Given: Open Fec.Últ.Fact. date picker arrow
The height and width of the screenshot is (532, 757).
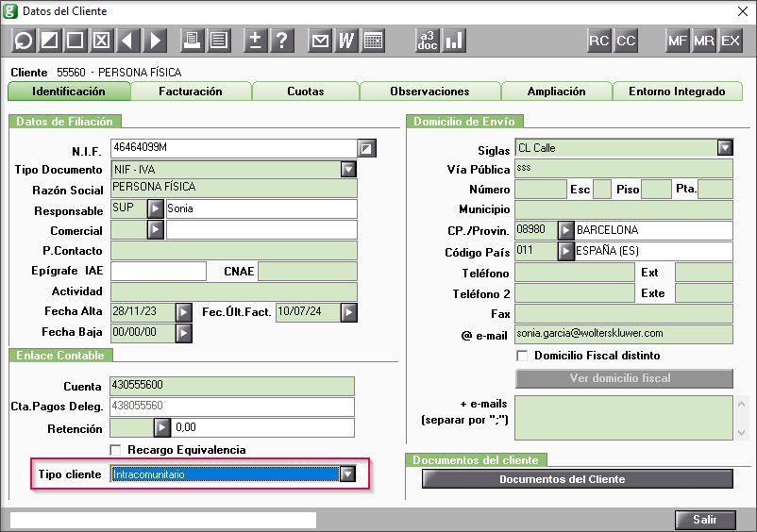Looking at the screenshot, I should (x=348, y=312).
